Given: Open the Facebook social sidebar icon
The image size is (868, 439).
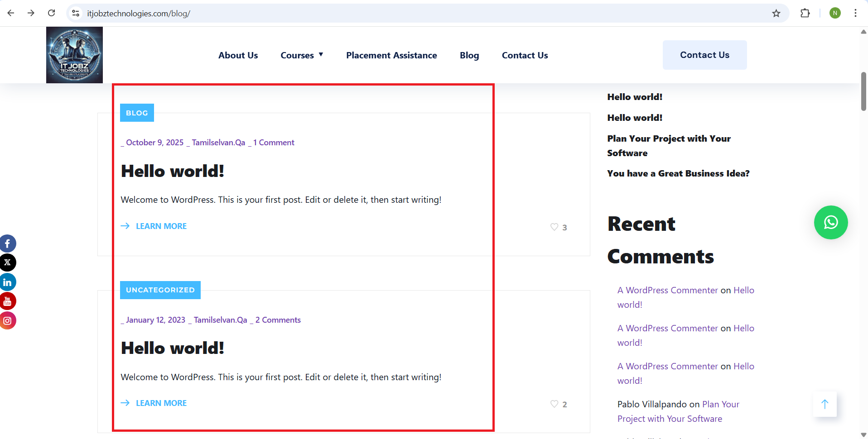Looking at the screenshot, I should (x=8, y=243).
